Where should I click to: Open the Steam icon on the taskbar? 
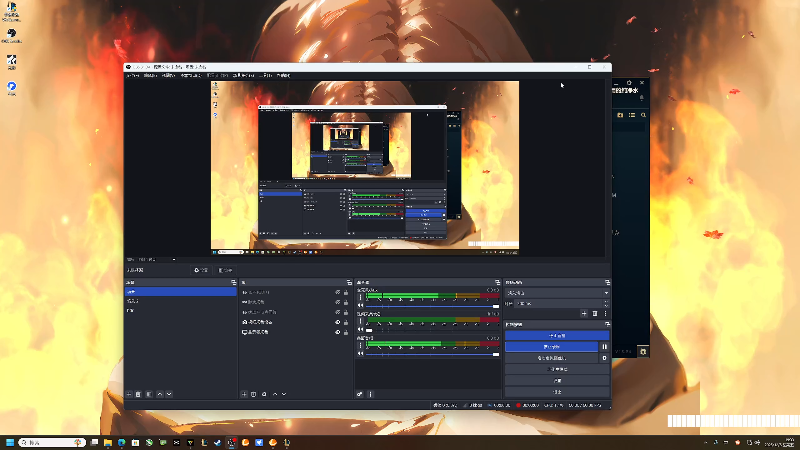218,442
